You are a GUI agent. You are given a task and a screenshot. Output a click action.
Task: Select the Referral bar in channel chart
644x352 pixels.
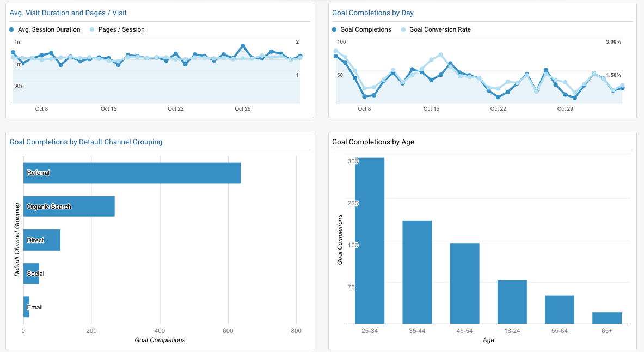(132, 173)
